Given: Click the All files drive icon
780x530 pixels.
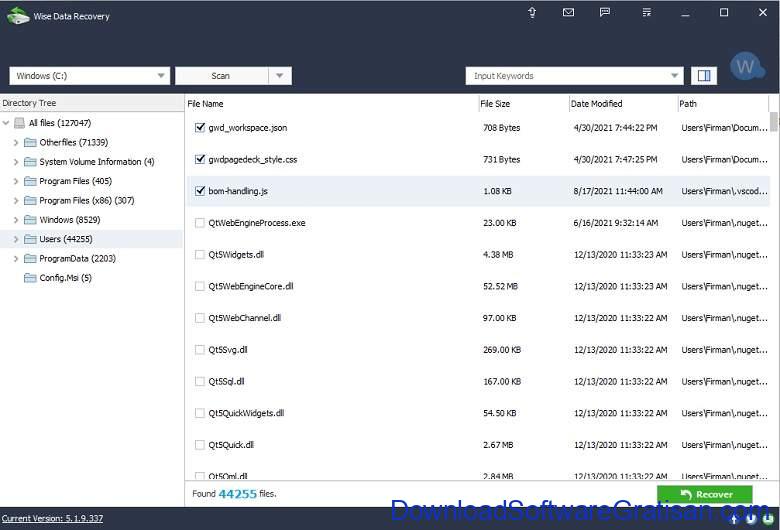Looking at the screenshot, I should (19, 123).
